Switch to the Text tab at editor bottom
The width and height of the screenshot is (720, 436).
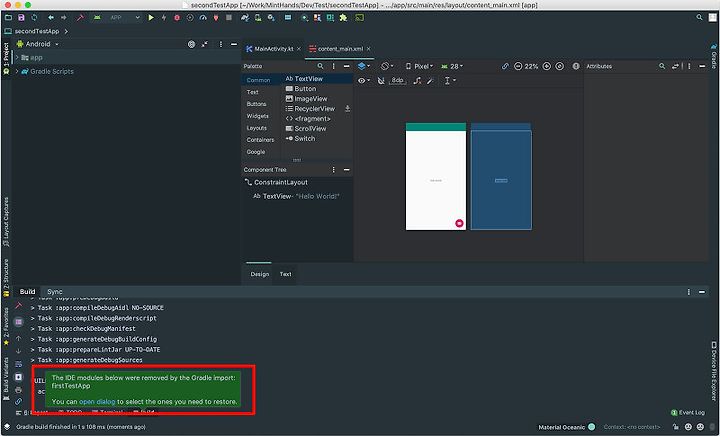(286, 274)
